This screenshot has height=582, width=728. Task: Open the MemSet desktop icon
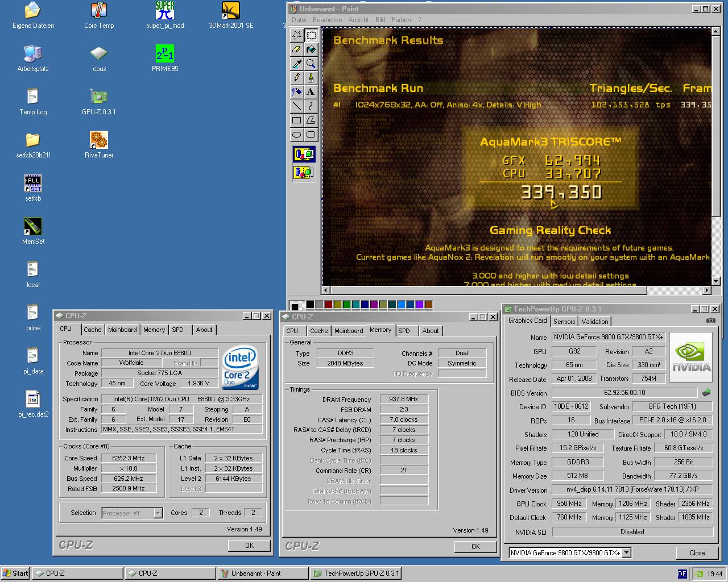(33, 231)
